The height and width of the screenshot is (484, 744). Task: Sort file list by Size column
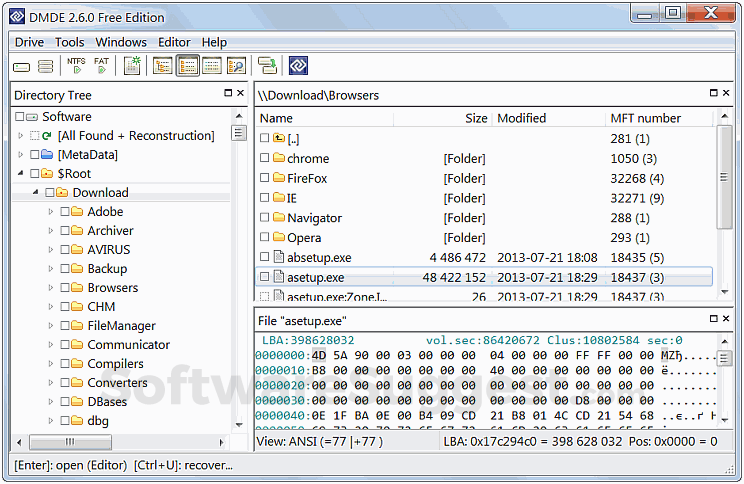[476, 118]
